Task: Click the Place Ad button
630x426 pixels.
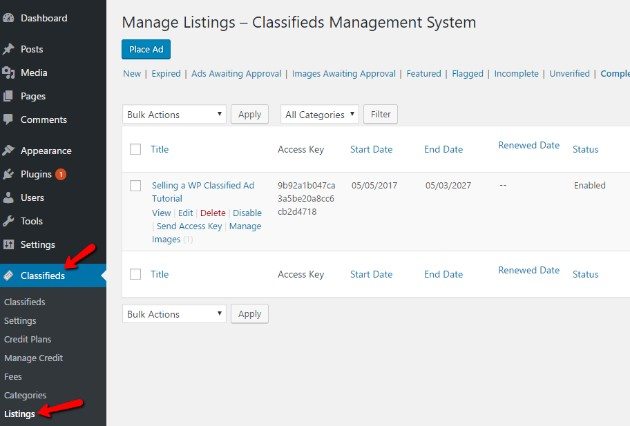Action: 146,49
